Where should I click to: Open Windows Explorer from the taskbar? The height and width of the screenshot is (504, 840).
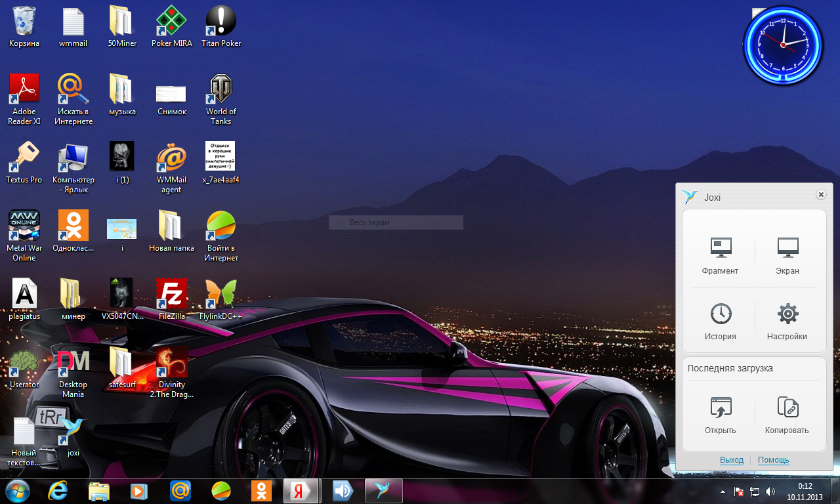[x=99, y=491]
